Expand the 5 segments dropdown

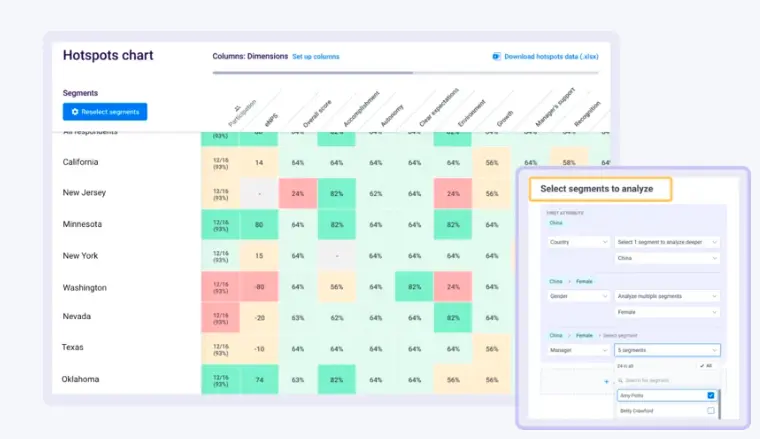(x=667, y=351)
